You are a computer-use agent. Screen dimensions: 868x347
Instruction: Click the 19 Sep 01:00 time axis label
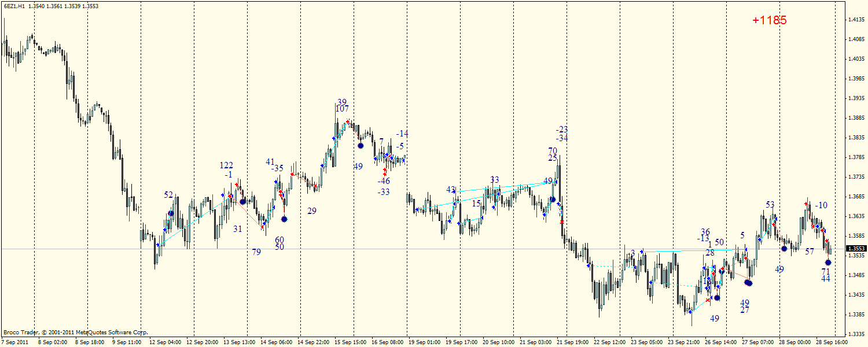423,342
